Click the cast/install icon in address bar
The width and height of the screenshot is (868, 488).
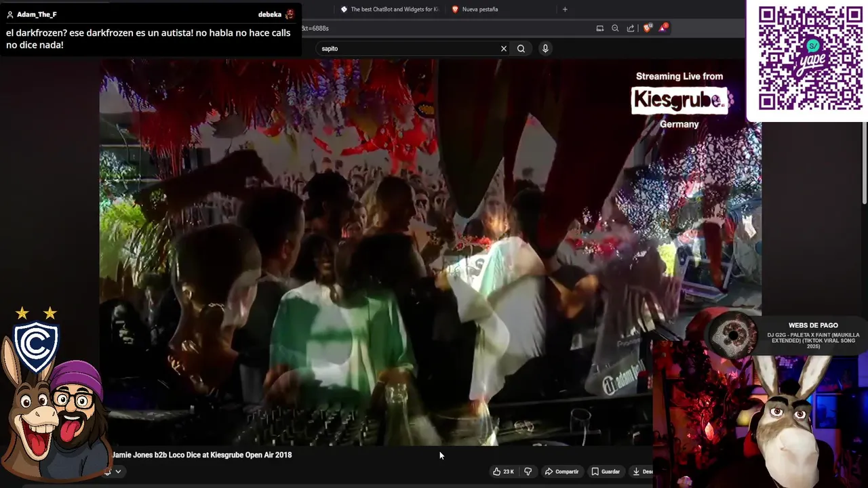(x=599, y=28)
